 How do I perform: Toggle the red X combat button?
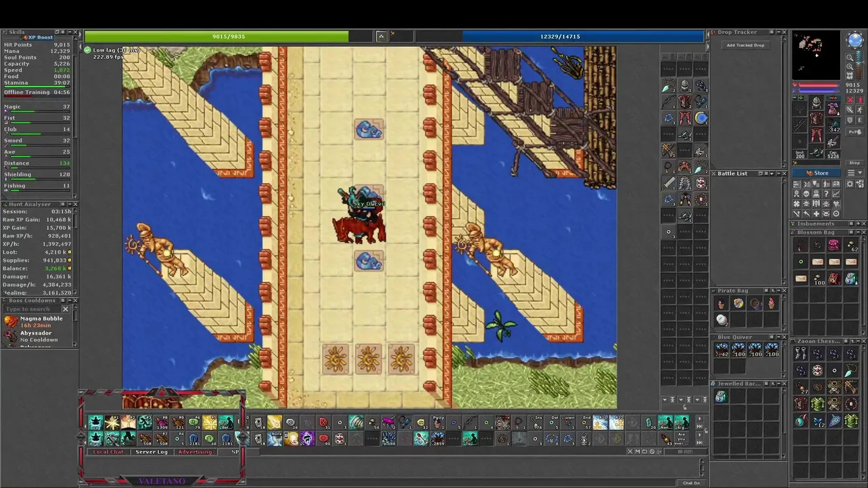[x=850, y=100]
